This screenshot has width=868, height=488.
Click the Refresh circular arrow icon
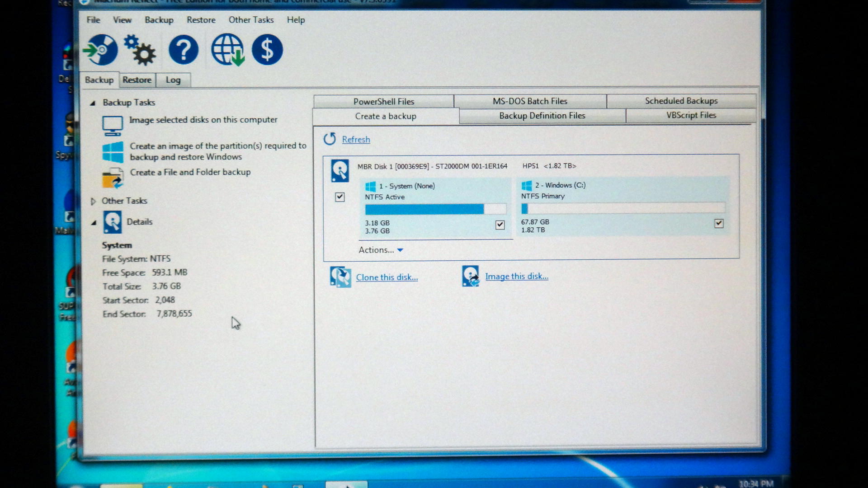[330, 139]
